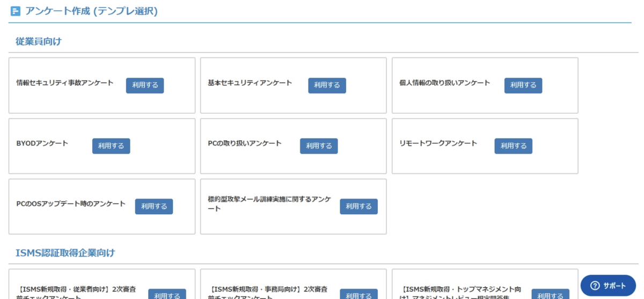Use the リモートワークアンケート template
Screen dimensions: 644x299
tap(514, 146)
